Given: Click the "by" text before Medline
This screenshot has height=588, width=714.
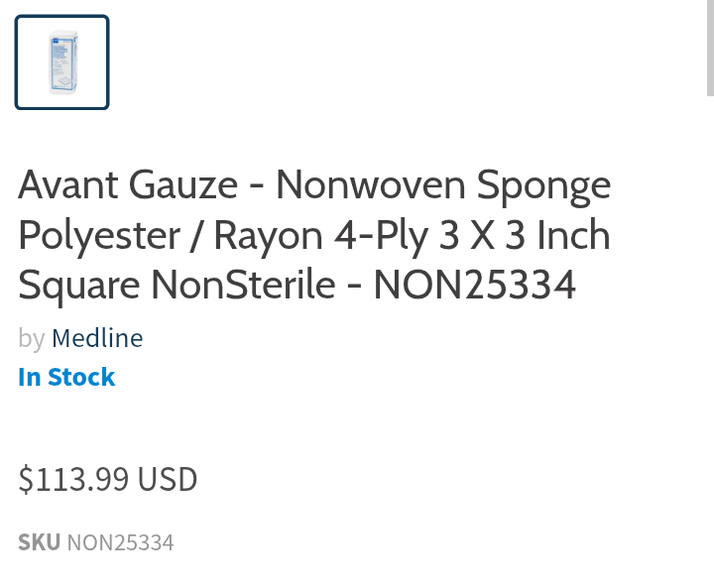Looking at the screenshot, I should [31, 339].
